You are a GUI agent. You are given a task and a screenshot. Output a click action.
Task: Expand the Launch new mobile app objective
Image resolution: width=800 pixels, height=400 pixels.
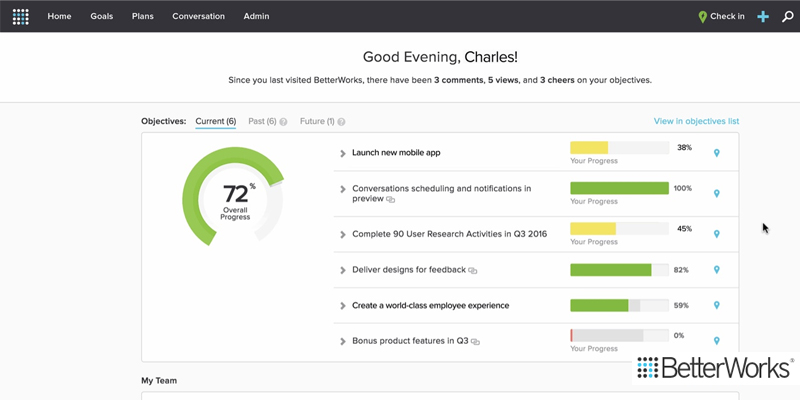click(343, 153)
